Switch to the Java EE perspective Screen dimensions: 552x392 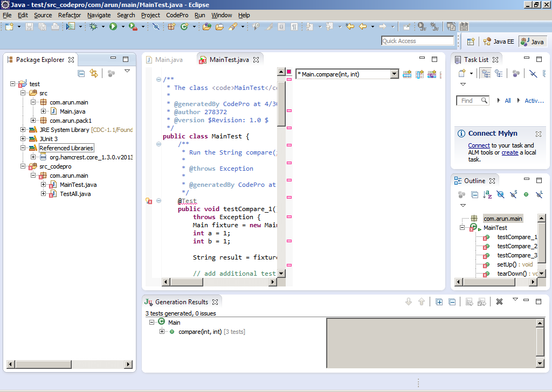[499, 41]
